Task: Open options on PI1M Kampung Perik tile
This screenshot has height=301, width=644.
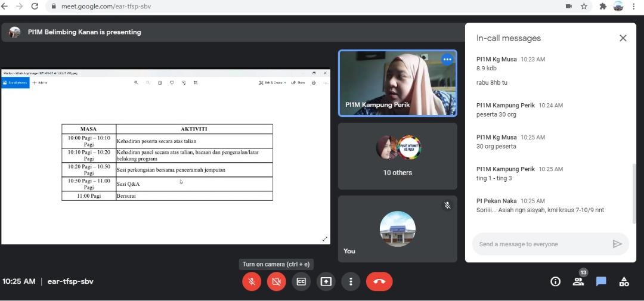Action: point(447,60)
